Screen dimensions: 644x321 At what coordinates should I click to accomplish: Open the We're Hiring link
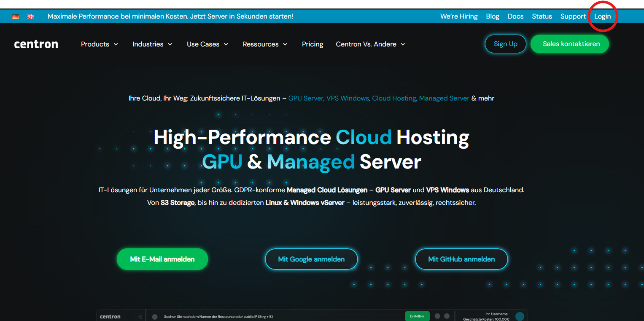(x=459, y=16)
